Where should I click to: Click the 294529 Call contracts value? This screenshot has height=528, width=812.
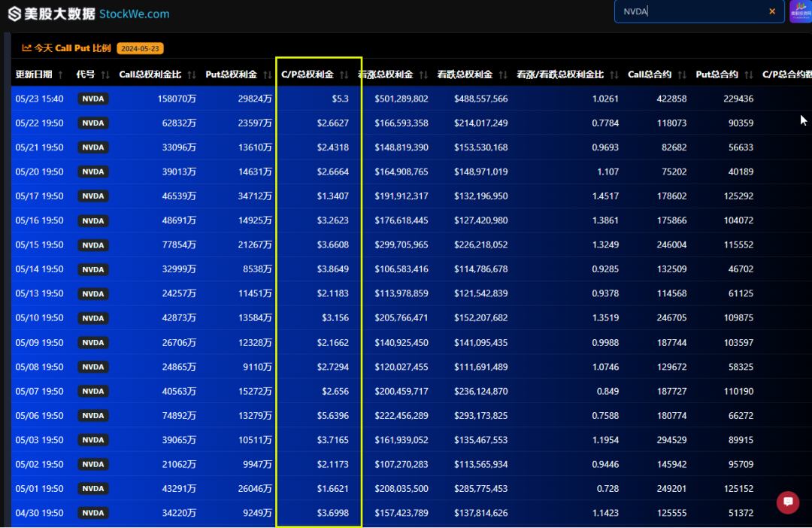click(671, 440)
